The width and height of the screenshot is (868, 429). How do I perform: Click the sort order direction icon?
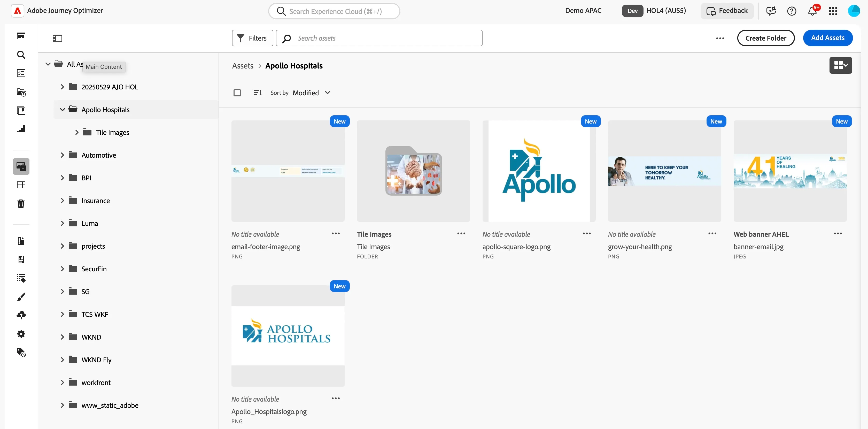258,93
